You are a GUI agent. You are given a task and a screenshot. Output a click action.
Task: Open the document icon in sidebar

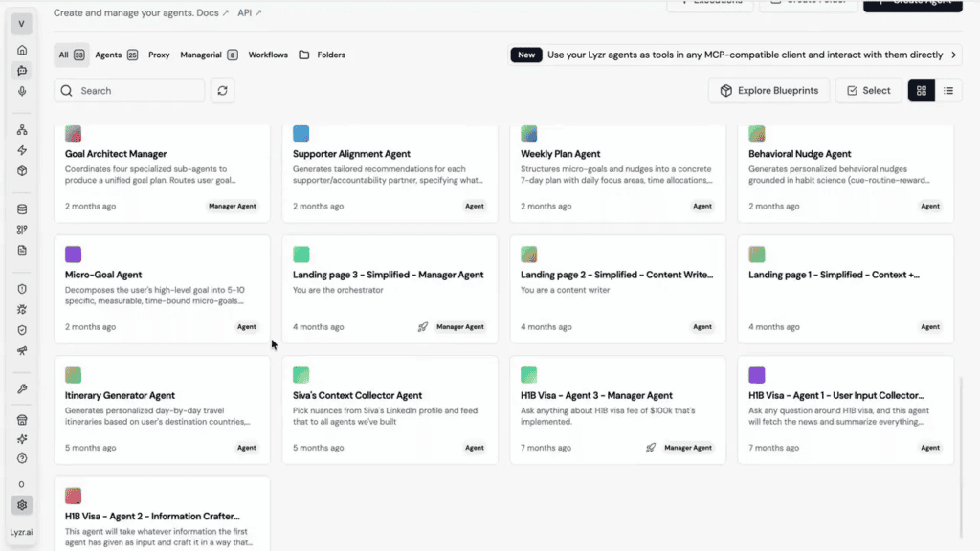coord(22,251)
